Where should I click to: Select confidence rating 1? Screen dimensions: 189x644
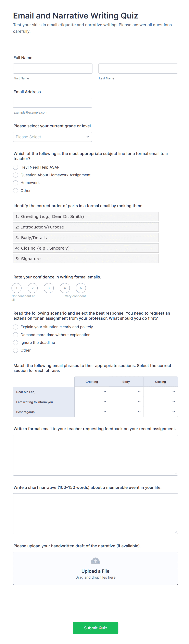coord(16,288)
